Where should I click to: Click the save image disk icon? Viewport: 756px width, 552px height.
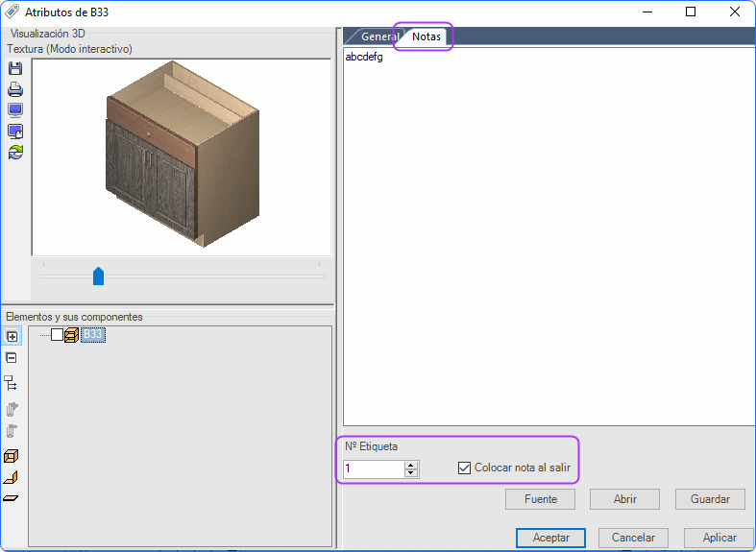pyautogui.click(x=15, y=68)
